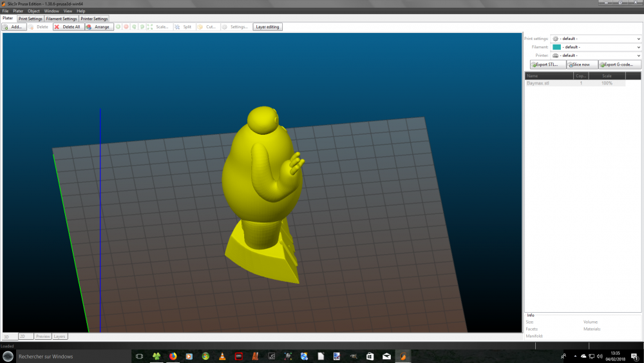
Task: Open the View menu
Action: coord(68,11)
